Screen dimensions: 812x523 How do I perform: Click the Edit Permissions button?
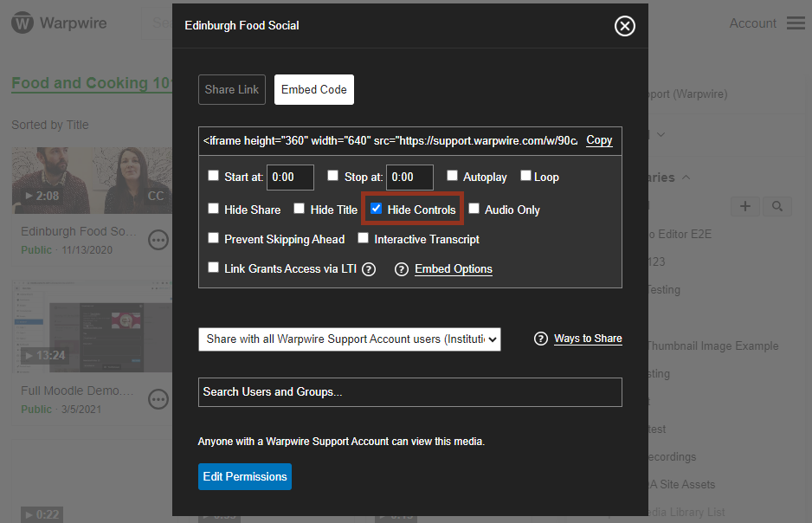245,476
